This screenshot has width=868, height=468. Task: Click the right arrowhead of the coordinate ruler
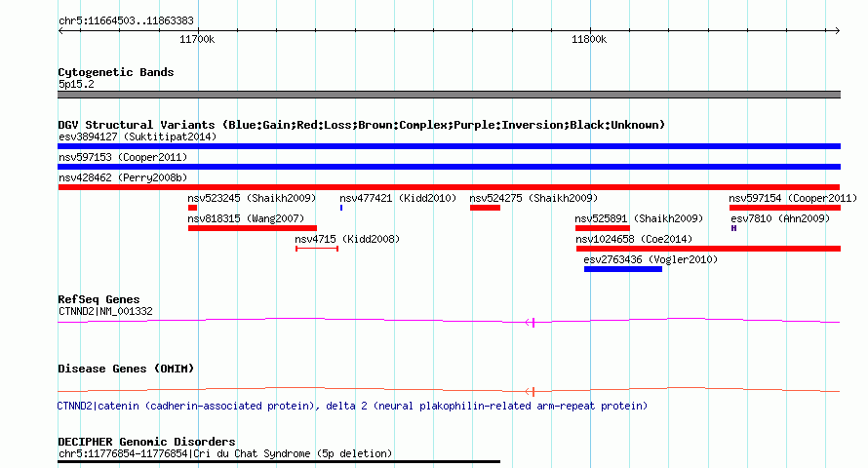pyautogui.click(x=838, y=31)
